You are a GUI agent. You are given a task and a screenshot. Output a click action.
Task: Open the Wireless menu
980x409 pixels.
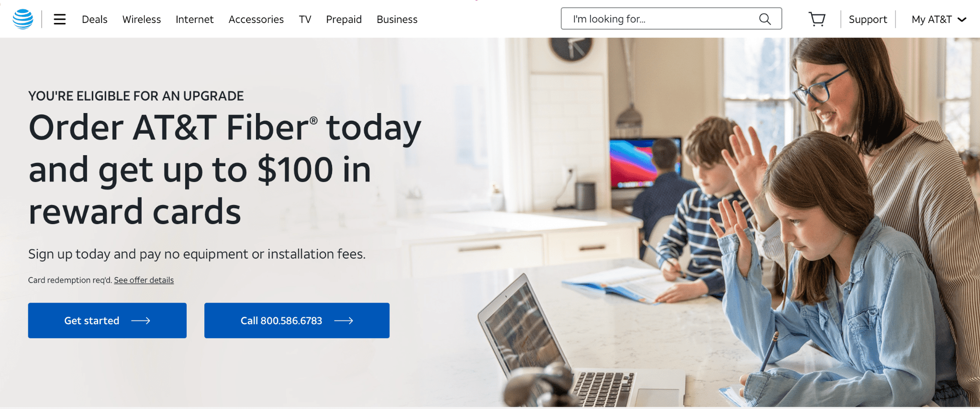[x=142, y=20]
